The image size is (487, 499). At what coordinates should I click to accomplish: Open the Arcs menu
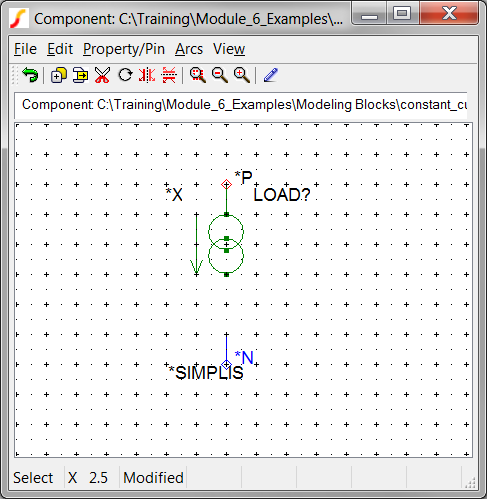click(x=189, y=49)
